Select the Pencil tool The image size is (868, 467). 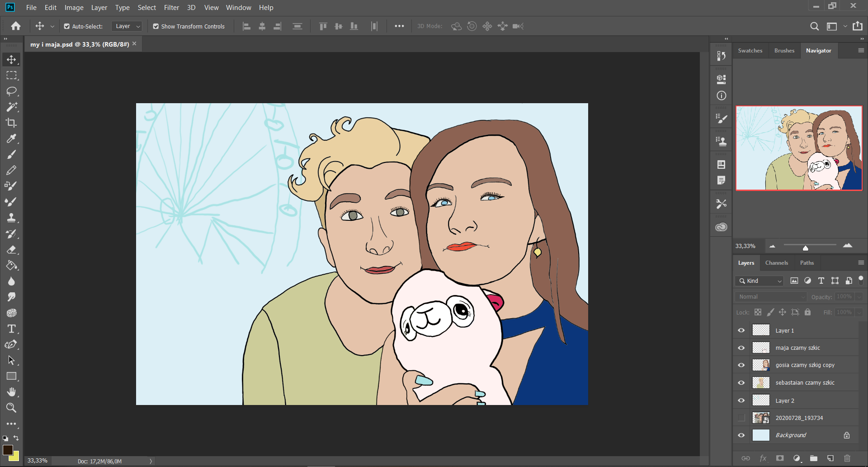[x=11, y=170]
